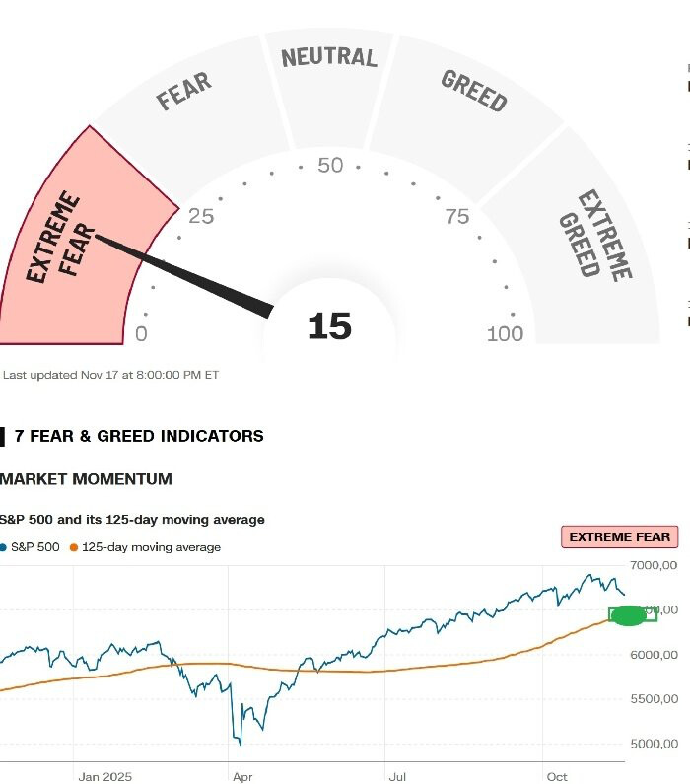Click the gauge scale's 50 mark

(x=330, y=166)
